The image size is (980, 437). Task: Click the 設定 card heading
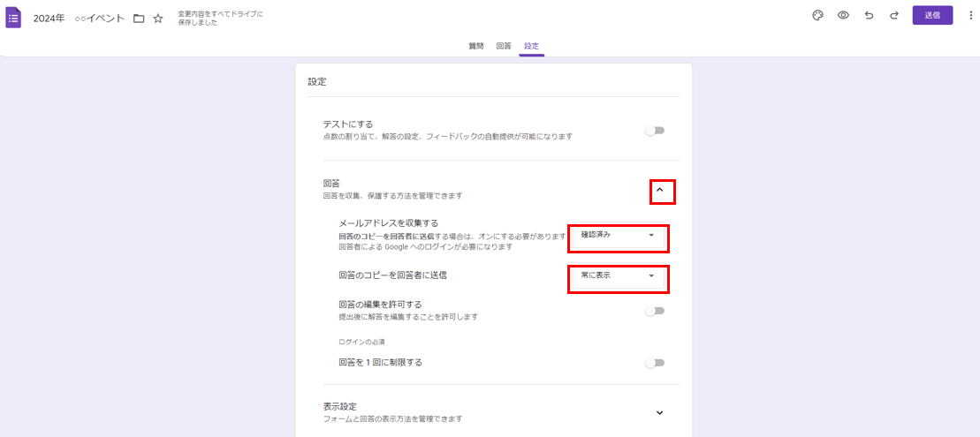(317, 82)
